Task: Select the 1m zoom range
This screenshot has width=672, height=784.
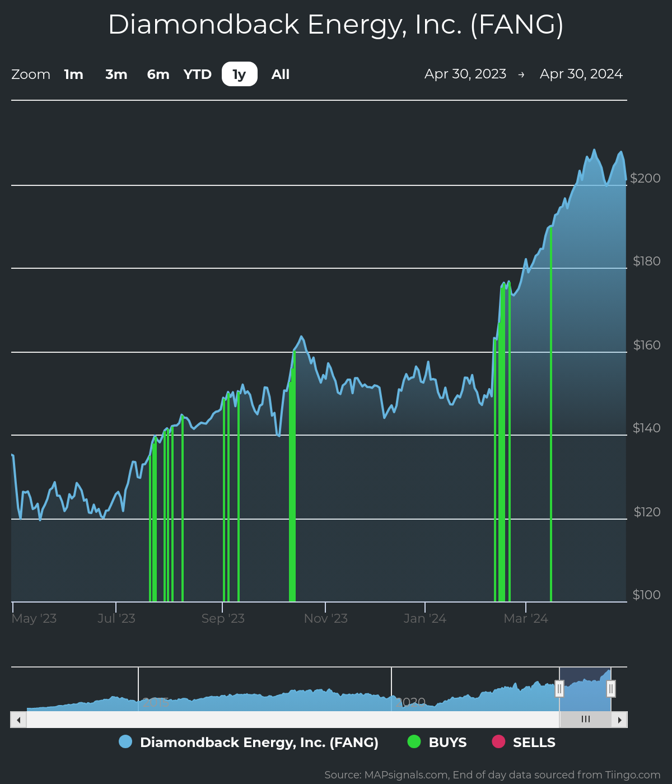Action: point(73,74)
